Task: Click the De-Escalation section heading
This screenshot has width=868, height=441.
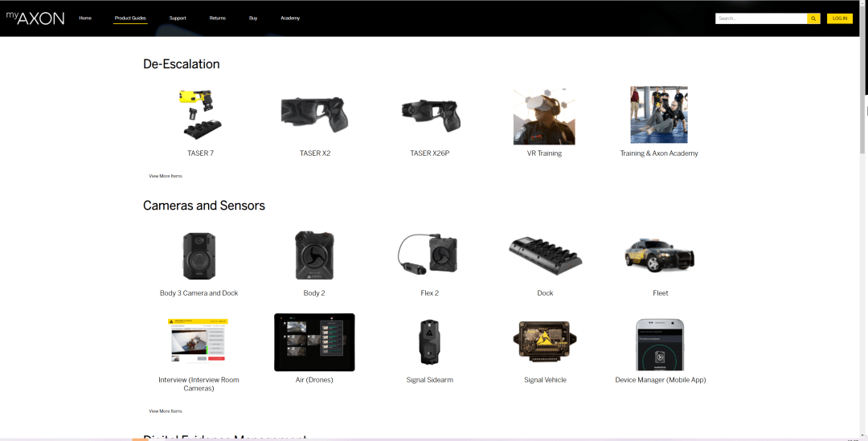Action: (182, 64)
